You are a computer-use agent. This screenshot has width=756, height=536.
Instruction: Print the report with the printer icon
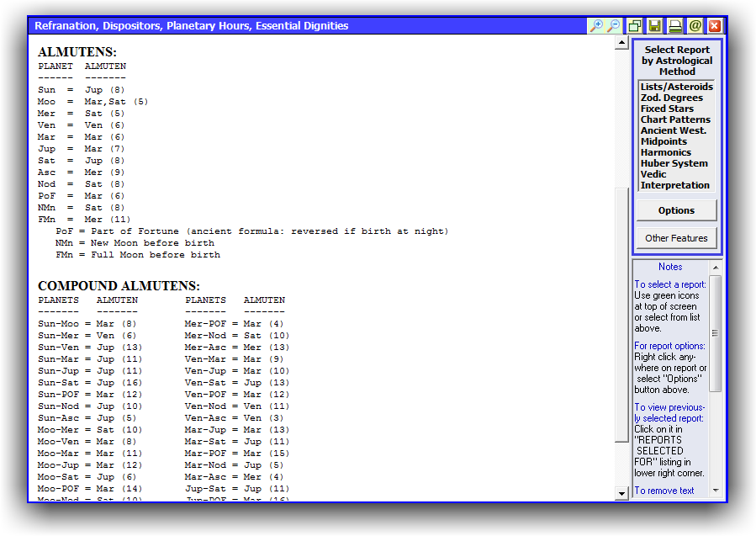click(x=674, y=26)
